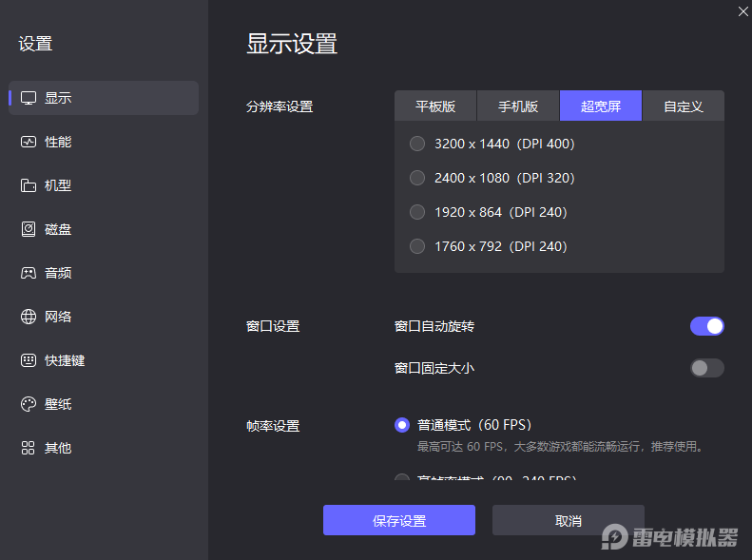This screenshot has width=752, height=560.
Task: Open the 自定义 resolution tab
Action: click(x=684, y=106)
